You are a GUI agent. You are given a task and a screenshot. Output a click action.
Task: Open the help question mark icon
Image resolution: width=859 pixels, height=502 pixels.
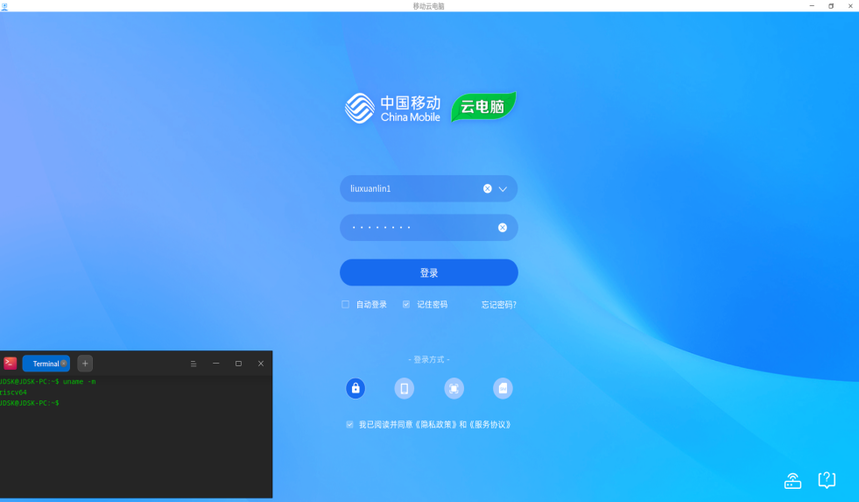coord(827,480)
